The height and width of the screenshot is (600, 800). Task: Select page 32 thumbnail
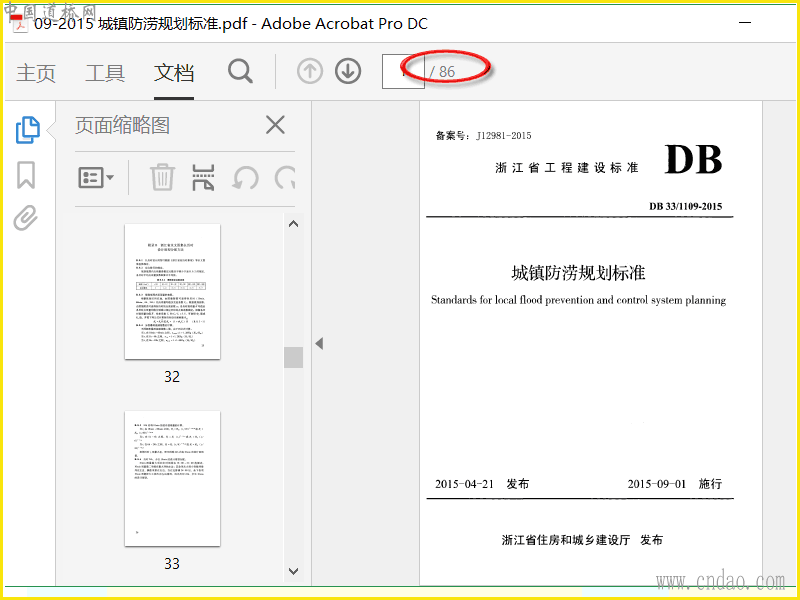point(172,291)
